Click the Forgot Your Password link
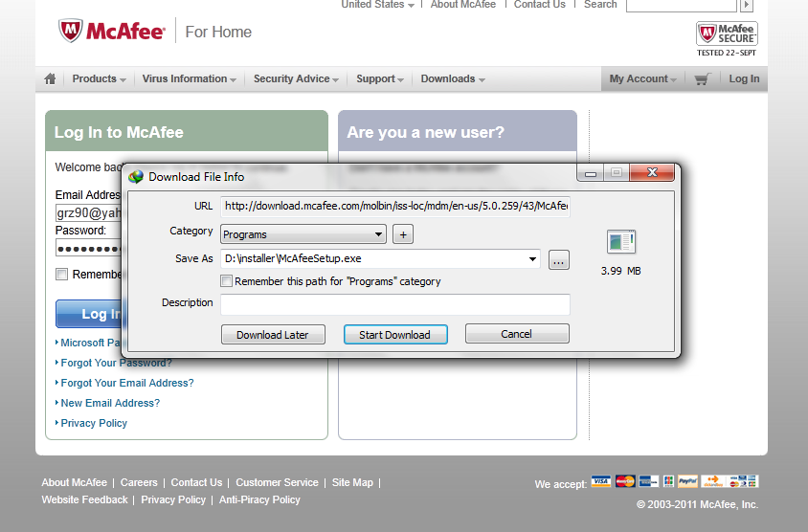Viewport: 808px width, 532px height. (x=116, y=364)
